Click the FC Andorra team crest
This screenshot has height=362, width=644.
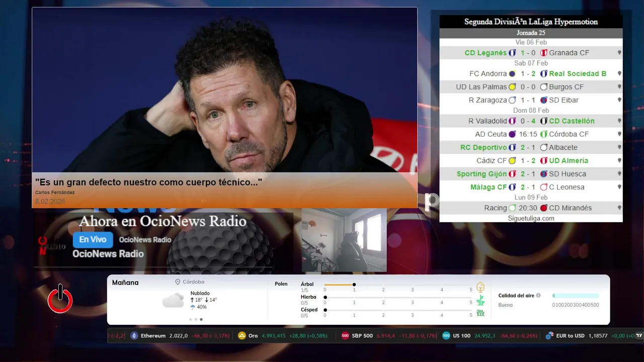click(512, 73)
